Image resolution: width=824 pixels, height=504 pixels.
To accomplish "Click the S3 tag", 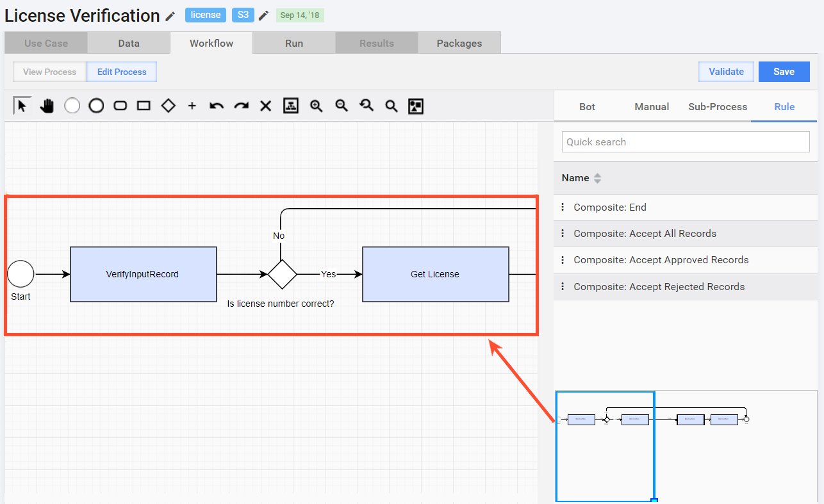I will click(243, 15).
